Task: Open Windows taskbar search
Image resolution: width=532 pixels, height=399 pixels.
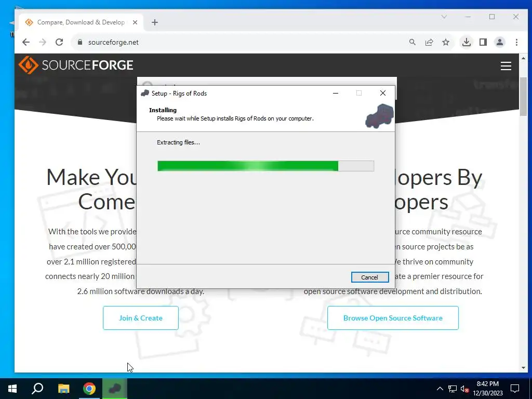Action: click(37, 389)
